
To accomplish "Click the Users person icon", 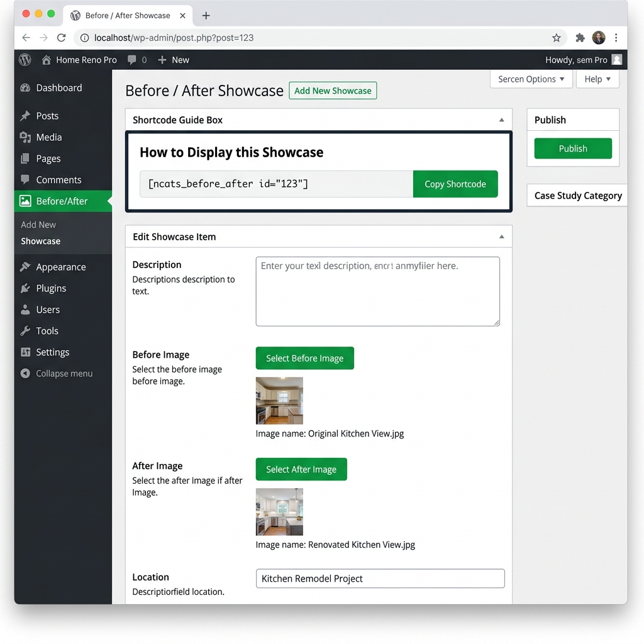I will pyautogui.click(x=25, y=309).
